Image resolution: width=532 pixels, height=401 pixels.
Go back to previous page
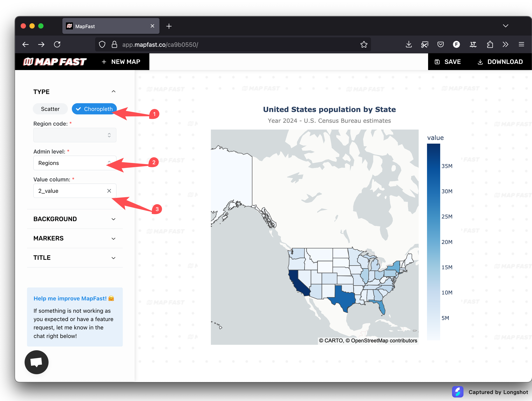coord(25,45)
